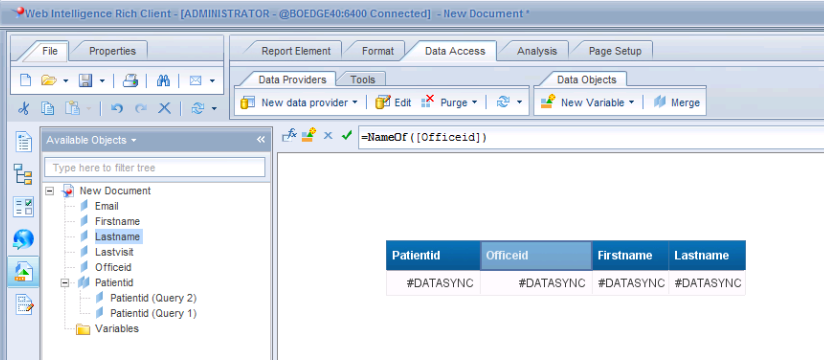This screenshot has width=824, height=360.
Task: Open document folder icon
Action: point(48,80)
